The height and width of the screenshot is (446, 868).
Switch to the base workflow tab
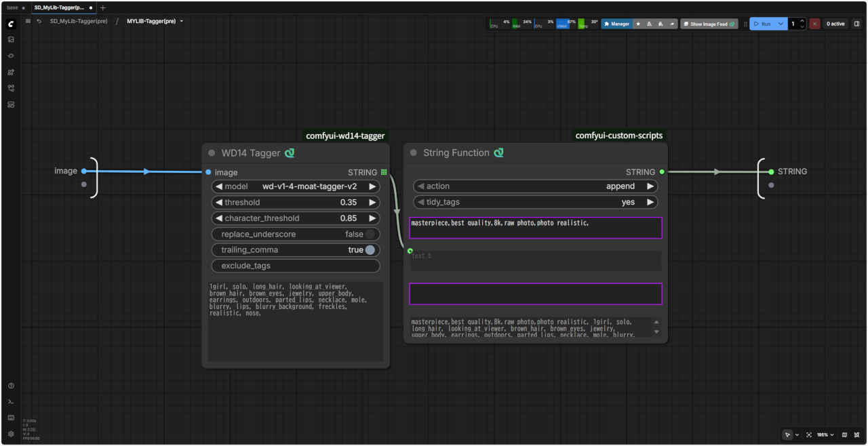pos(13,7)
